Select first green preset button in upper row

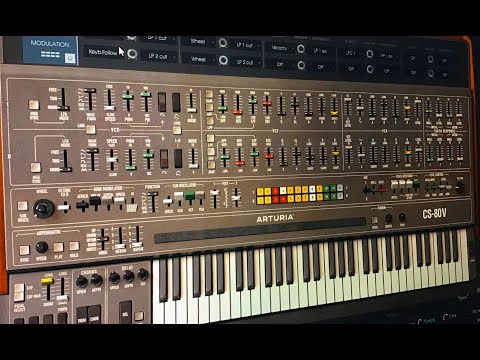click(326, 189)
